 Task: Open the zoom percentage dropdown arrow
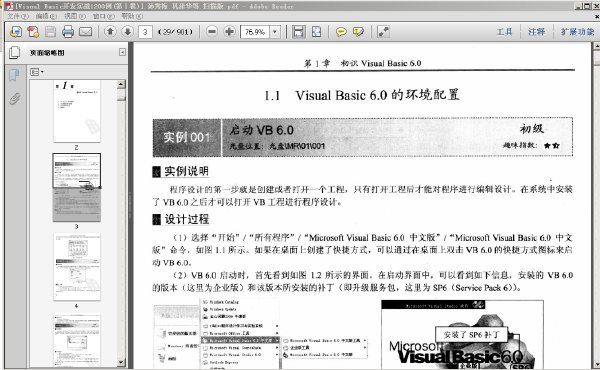[x=275, y=32]
